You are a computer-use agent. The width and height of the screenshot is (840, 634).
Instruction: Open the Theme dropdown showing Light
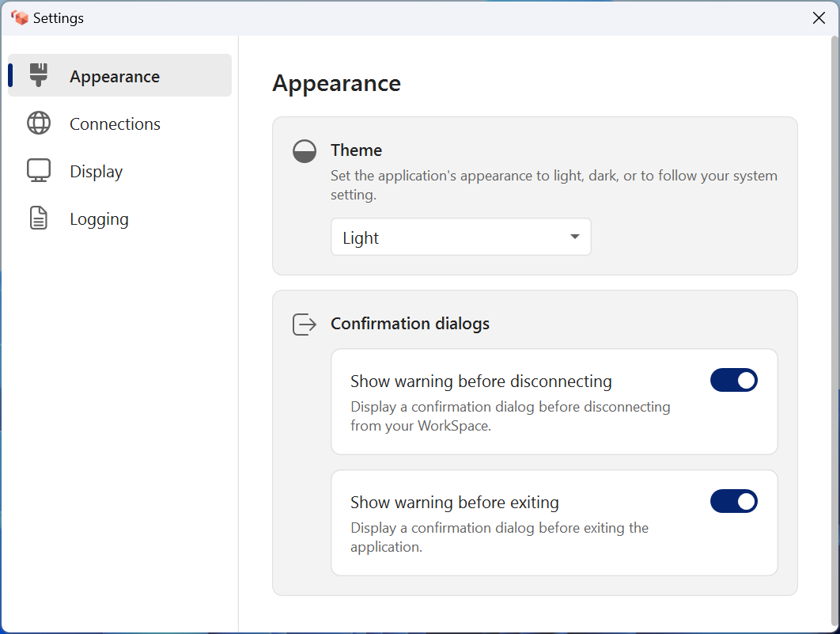click(460, 237)
